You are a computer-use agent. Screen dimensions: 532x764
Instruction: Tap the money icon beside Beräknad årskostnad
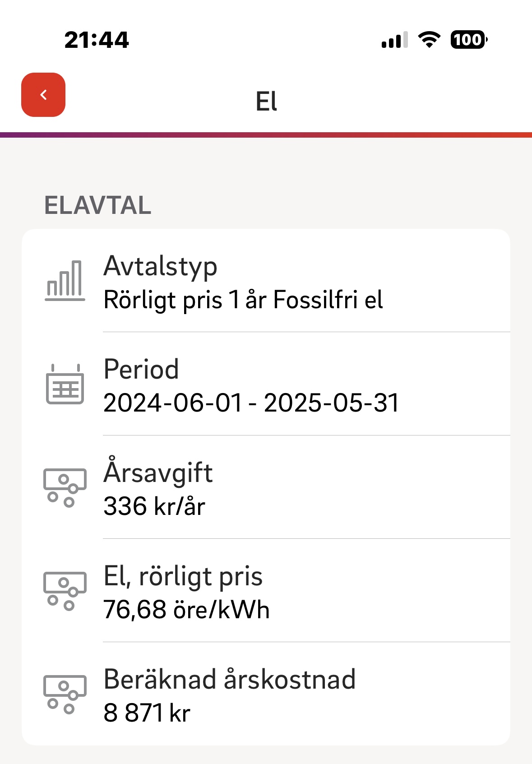point(65,694)
